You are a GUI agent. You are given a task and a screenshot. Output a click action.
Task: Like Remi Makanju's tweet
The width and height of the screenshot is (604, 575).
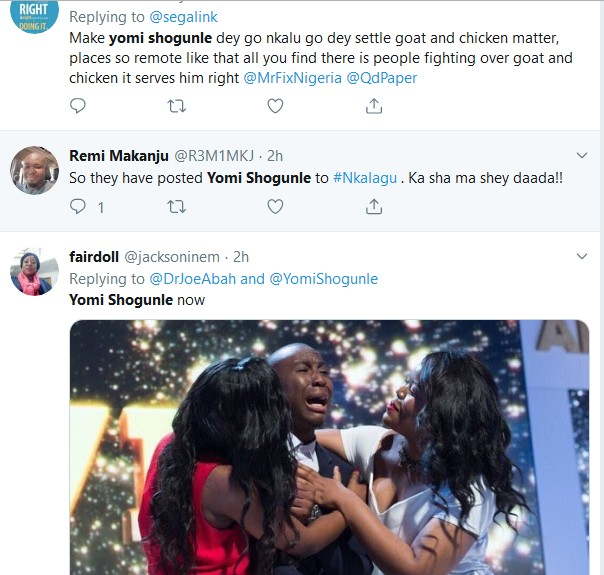pos(275,206)
